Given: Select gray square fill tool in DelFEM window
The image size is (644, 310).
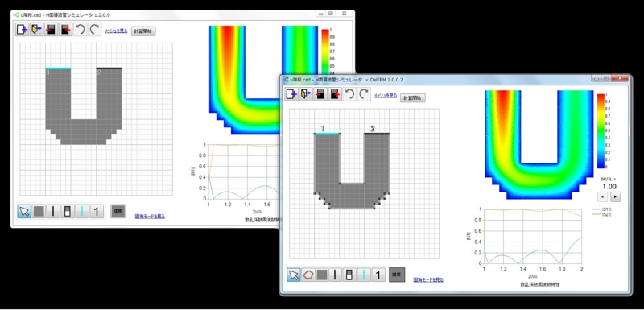Looking at the screenshot, I should 322,275.
